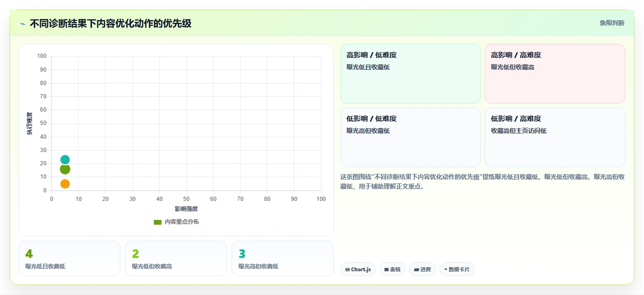
Task: Open the 高影响 / 低难度 quadrant card
Action: [410, 74]
